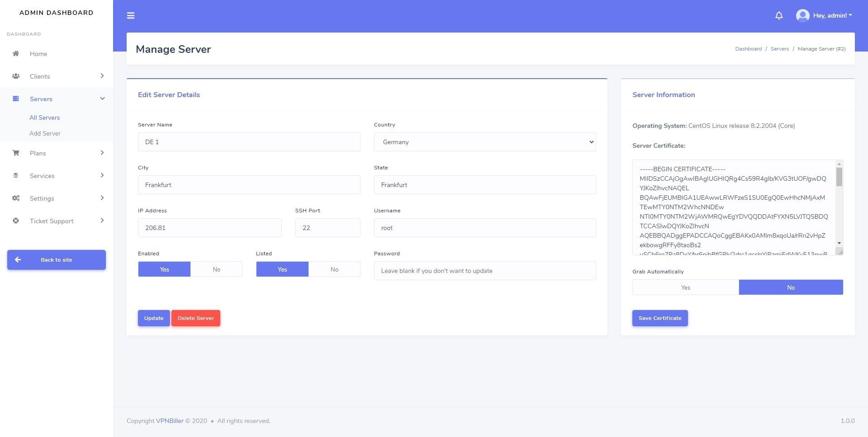Toggle the hamburger sidebar menu icon
Image resolution: width=868 pixels, height=437 pixels.
[131, 15]
